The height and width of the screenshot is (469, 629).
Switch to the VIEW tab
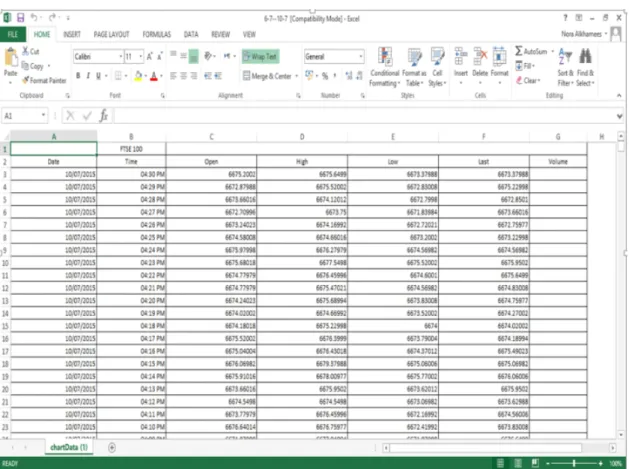tap(249, 35)
